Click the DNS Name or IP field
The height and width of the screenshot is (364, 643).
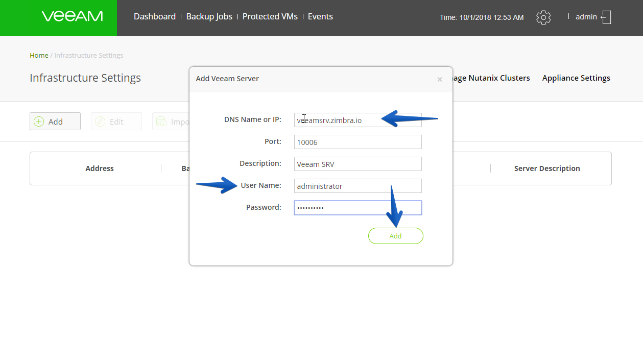[x=358, y=120]
